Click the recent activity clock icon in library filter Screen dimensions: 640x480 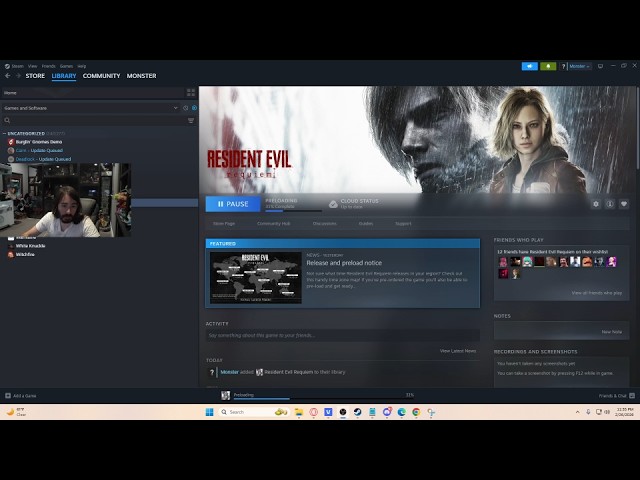coord(186,107)
